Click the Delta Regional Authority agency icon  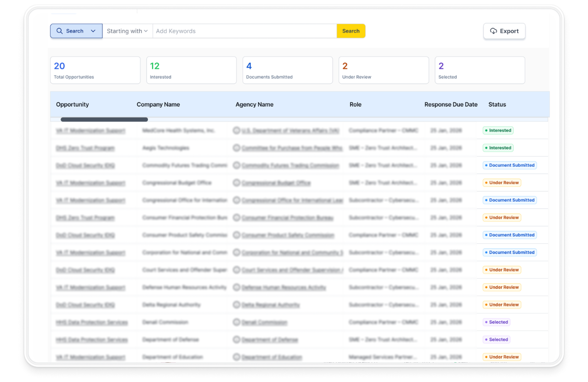(237, 305)
